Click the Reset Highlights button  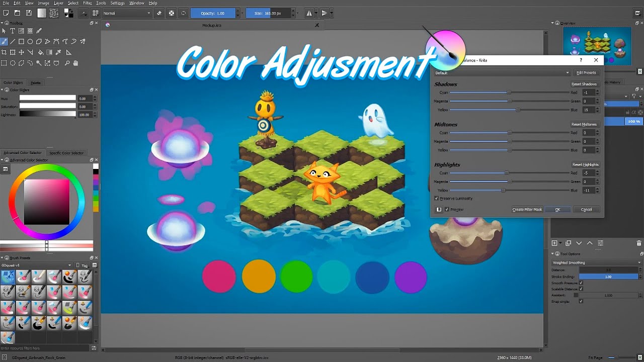[x=585, y=164]
